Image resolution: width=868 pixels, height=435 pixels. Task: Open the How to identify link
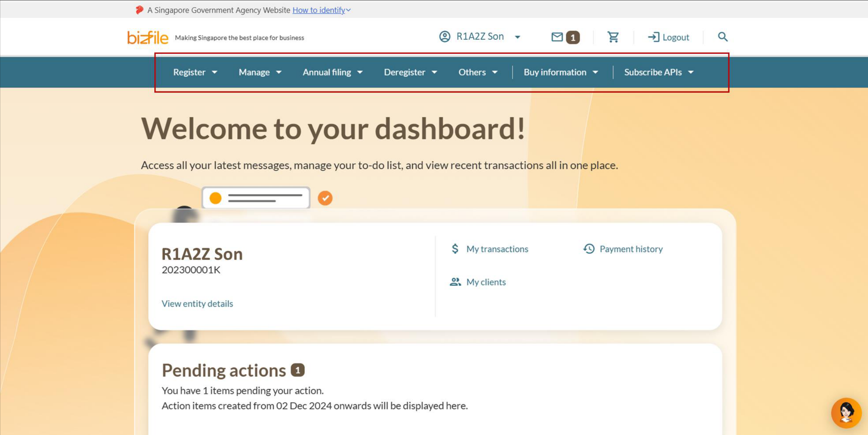319,10
